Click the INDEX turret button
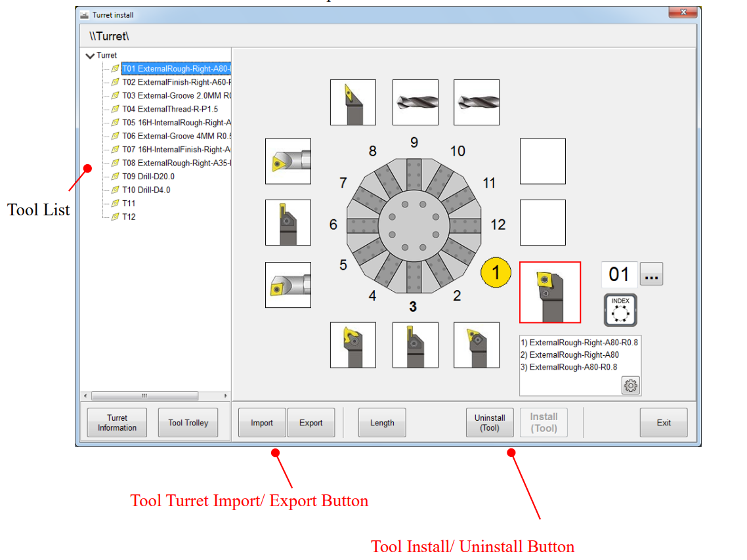747x560 pixels. (620, 311)
